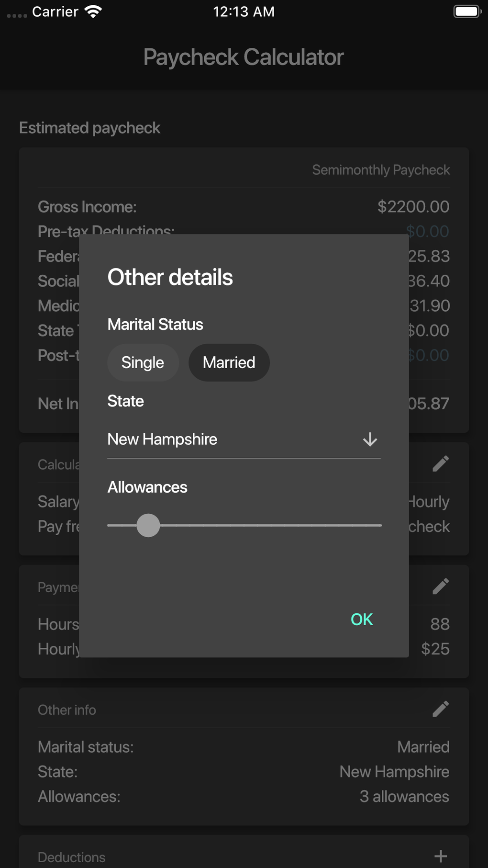Tap the Married value in Other info
This screenshot has width=488, height=868.
tap(423, 747)
